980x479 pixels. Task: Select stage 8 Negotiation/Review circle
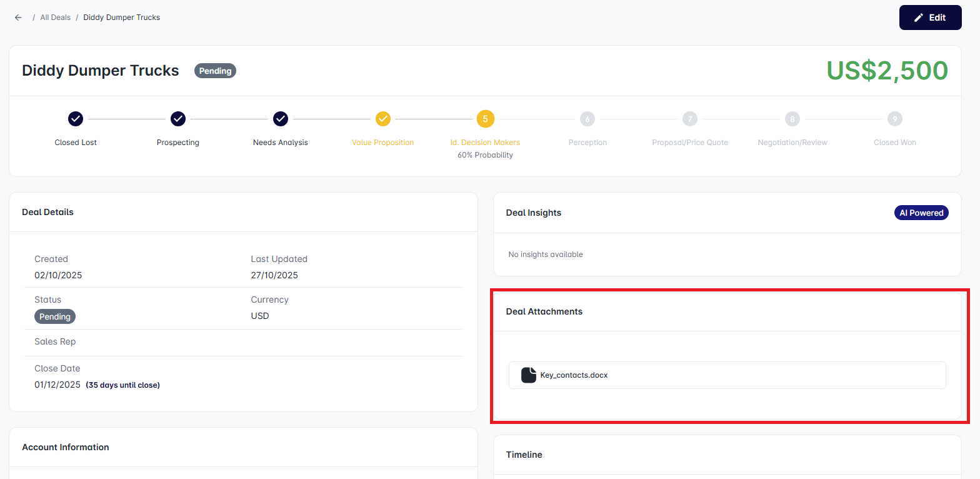[x=792, y=119]
